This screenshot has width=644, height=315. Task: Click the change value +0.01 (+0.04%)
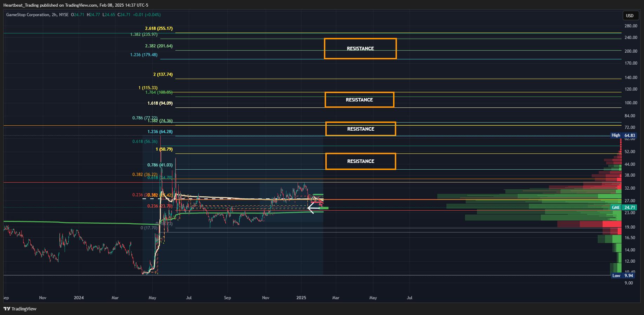(x=147, y=15)
